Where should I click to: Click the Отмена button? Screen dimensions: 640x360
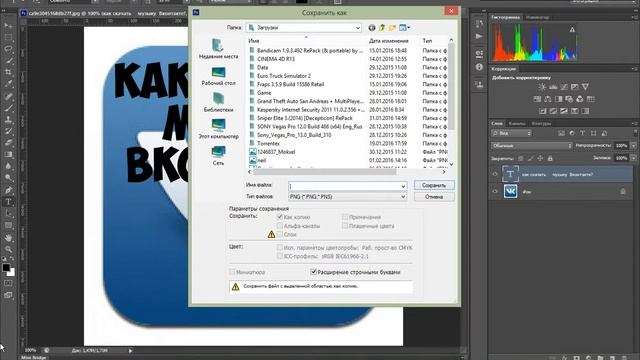pos(434,197)
